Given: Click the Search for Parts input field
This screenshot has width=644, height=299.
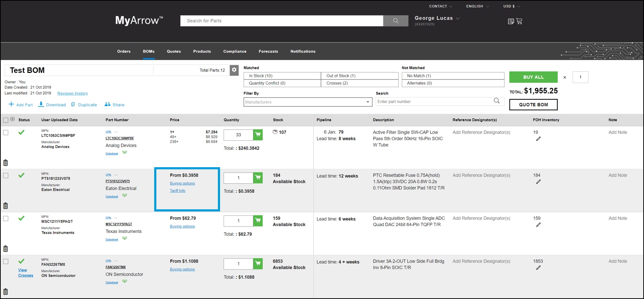Looking at the screenshot, I should 282,21.
